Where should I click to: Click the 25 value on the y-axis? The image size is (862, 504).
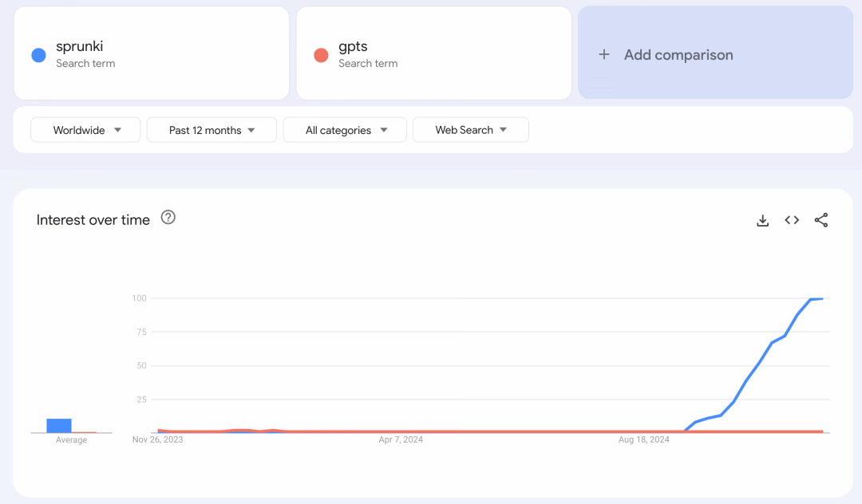142,400
